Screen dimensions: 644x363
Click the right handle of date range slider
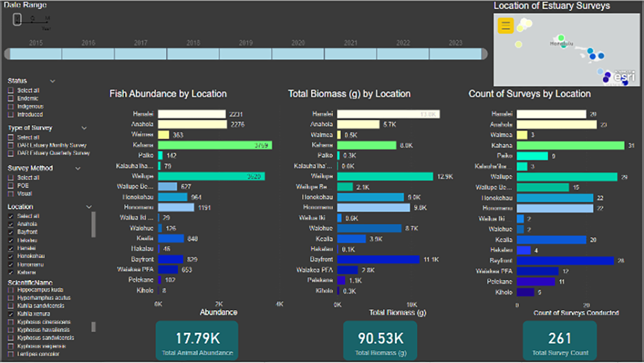(484, 53)
